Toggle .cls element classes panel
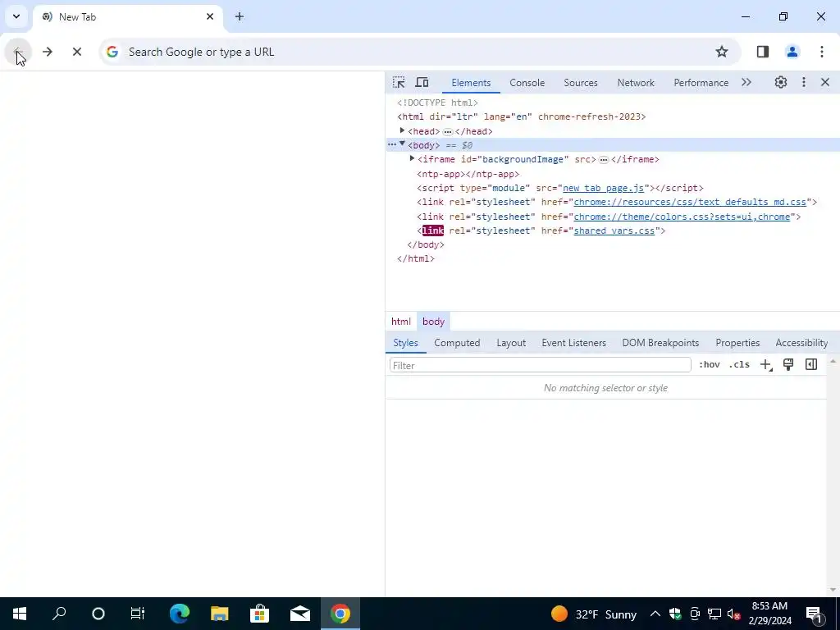 click(739, 365)
